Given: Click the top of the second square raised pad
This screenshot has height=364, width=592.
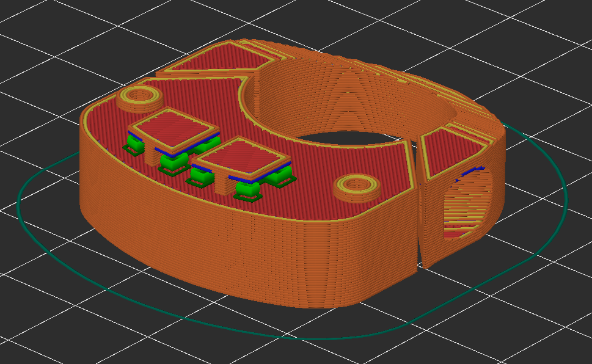Looking at the screenshot, I should point(242,157).
